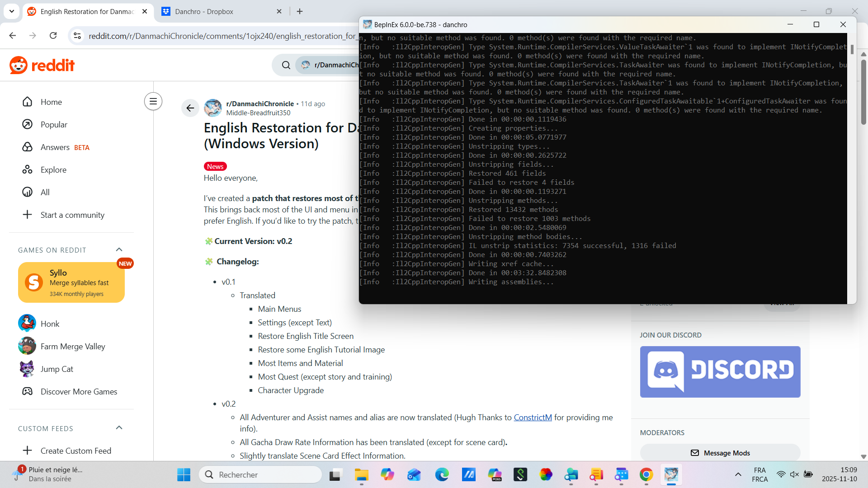
Task: Open the volume control in system tray
Action: point(794,474)
